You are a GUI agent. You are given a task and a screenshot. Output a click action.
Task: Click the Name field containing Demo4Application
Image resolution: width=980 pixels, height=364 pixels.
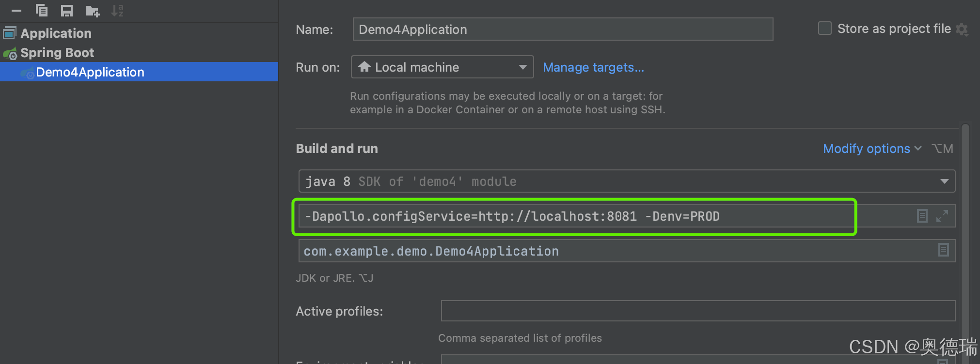point(562,30)
